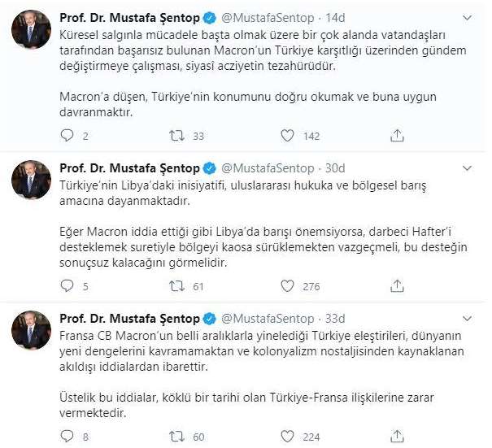Share the 33d tweet
492x448 pixels.
[x=396, y=437]
